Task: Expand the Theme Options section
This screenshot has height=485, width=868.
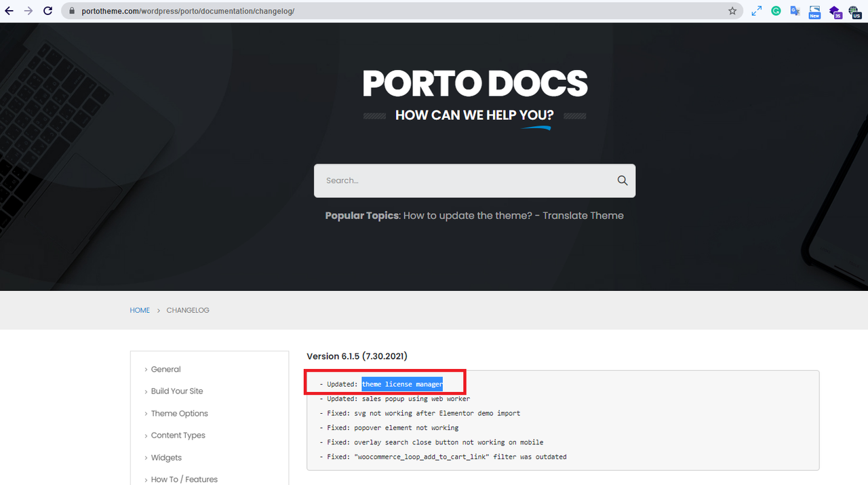Action: point(179,413)
